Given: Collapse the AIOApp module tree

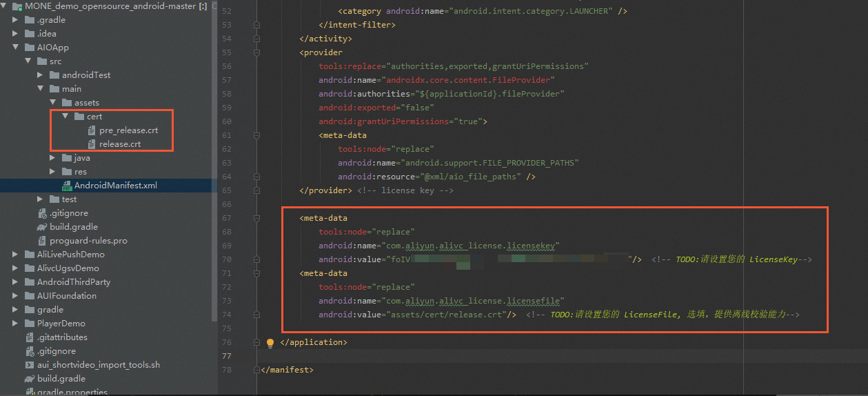Looking at the screenshot, I should 16,48.
